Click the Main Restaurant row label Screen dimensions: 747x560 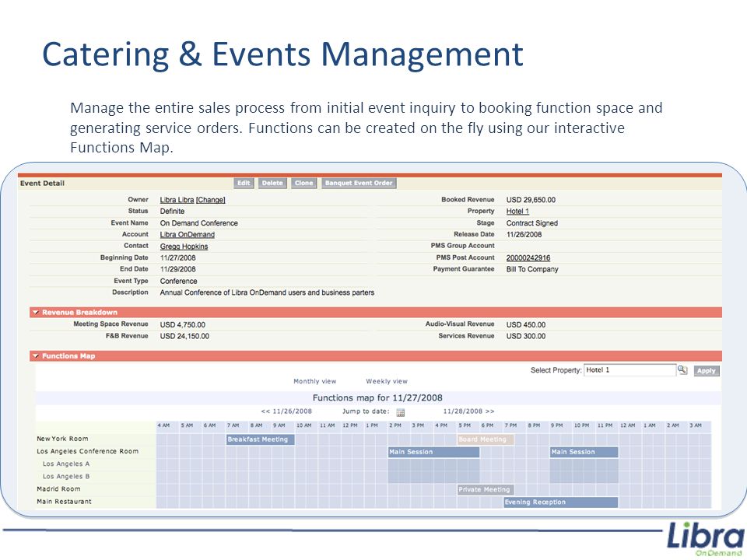pos(64,502)
